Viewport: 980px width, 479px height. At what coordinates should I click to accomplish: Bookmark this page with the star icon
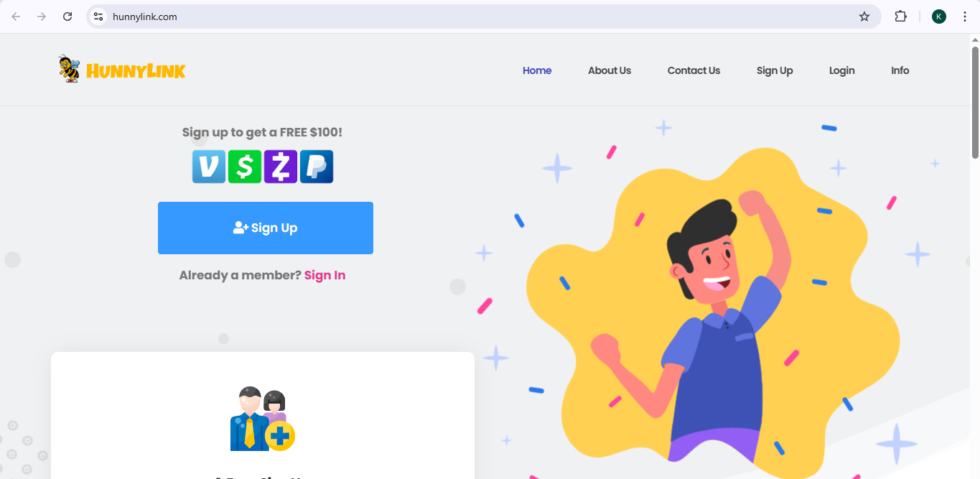(864, 17)
